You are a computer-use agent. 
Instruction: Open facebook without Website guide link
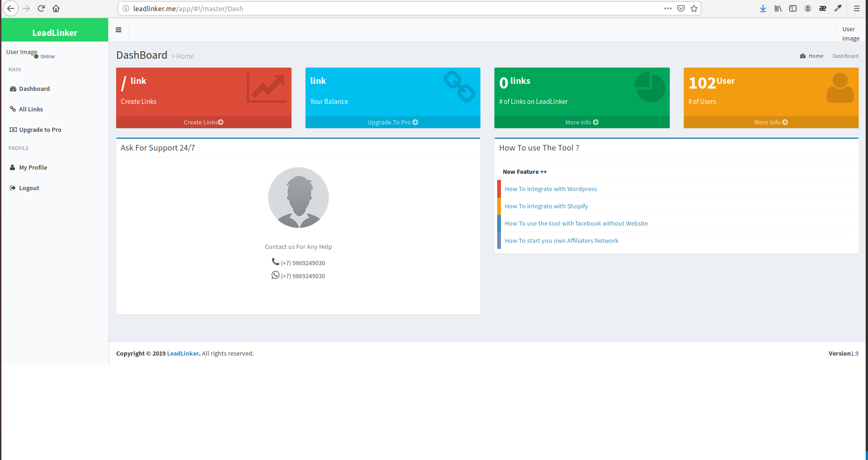pos(576,223)
